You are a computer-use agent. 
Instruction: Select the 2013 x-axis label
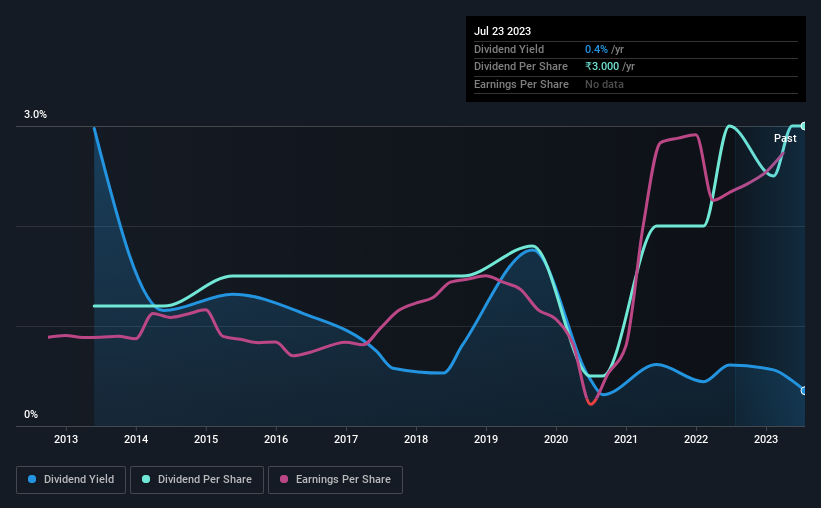pyautogui.click(x=66, y=439)
